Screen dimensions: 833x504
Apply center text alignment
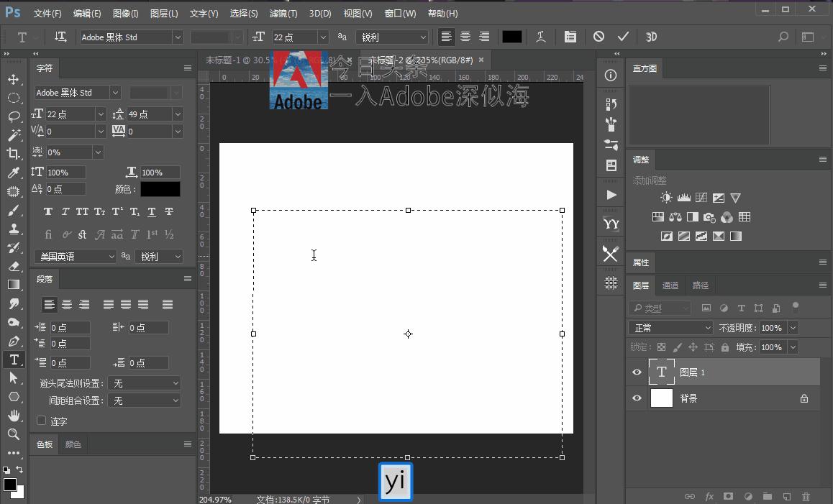point(465,37)
